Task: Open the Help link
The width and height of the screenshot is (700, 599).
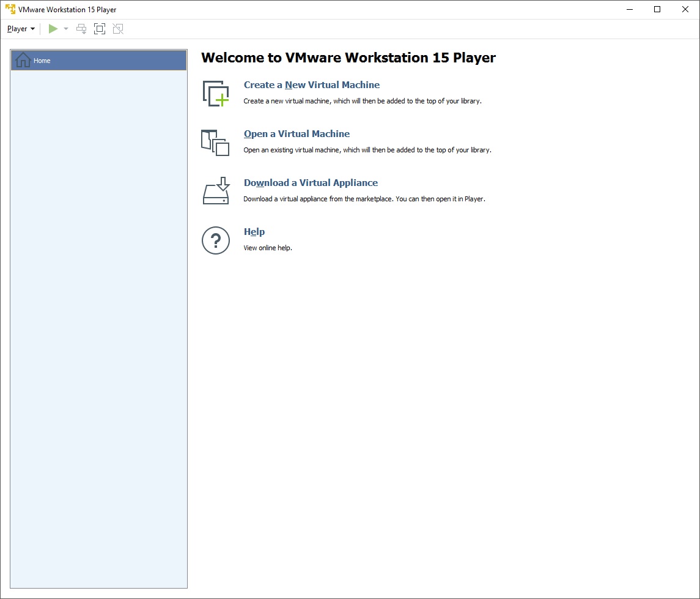Action: click(254, 231)
